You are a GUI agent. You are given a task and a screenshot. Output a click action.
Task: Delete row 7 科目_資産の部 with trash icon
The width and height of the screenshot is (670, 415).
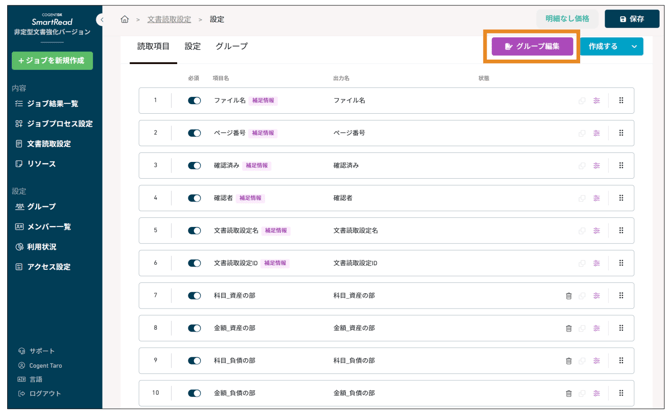[x=569, y=296]
